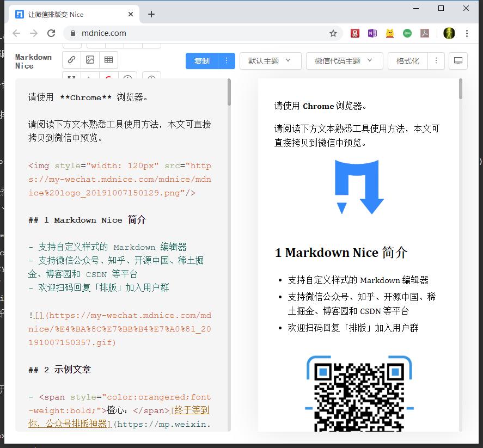Click the 格式化 format button

409,61
